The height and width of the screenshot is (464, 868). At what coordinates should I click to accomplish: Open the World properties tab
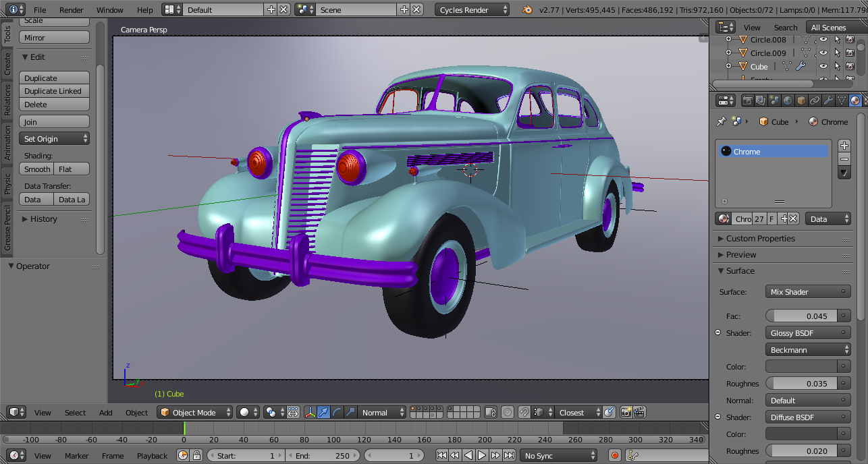click(x=787, y=100)
